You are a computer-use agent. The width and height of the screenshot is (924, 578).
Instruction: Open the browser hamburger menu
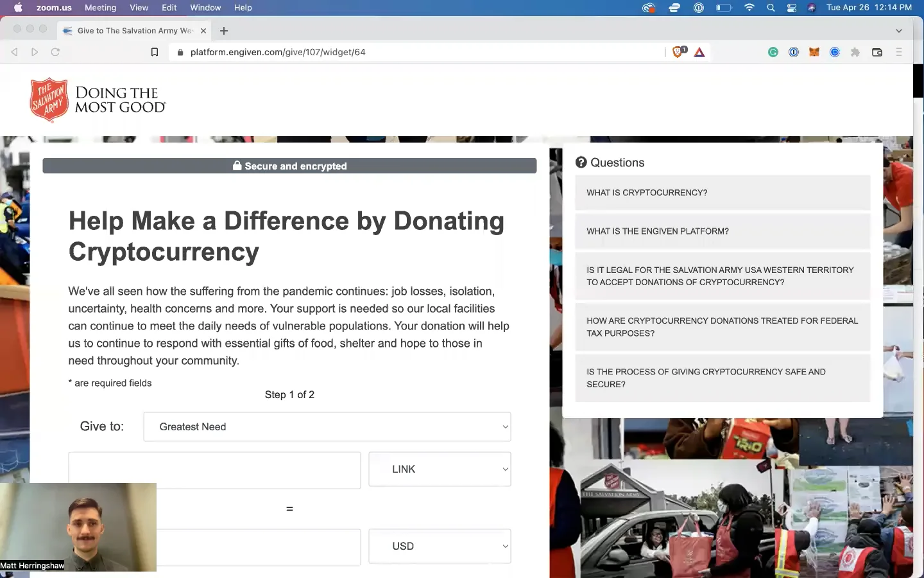(899, 52)
